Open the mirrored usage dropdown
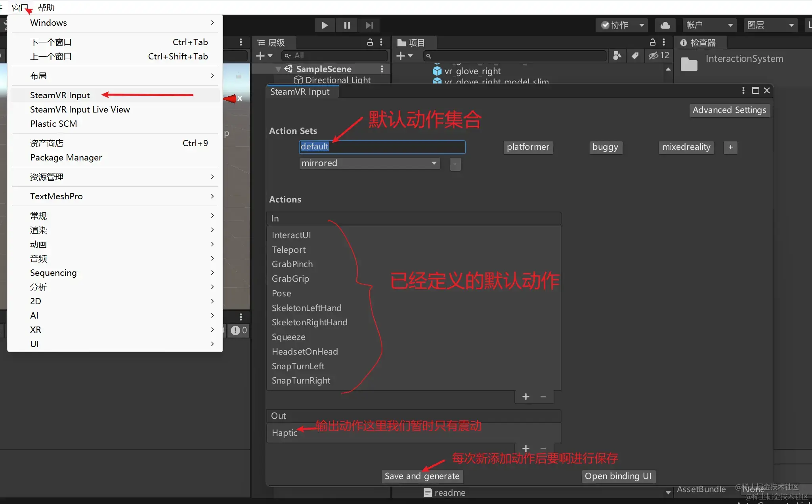 pos(370,163)
